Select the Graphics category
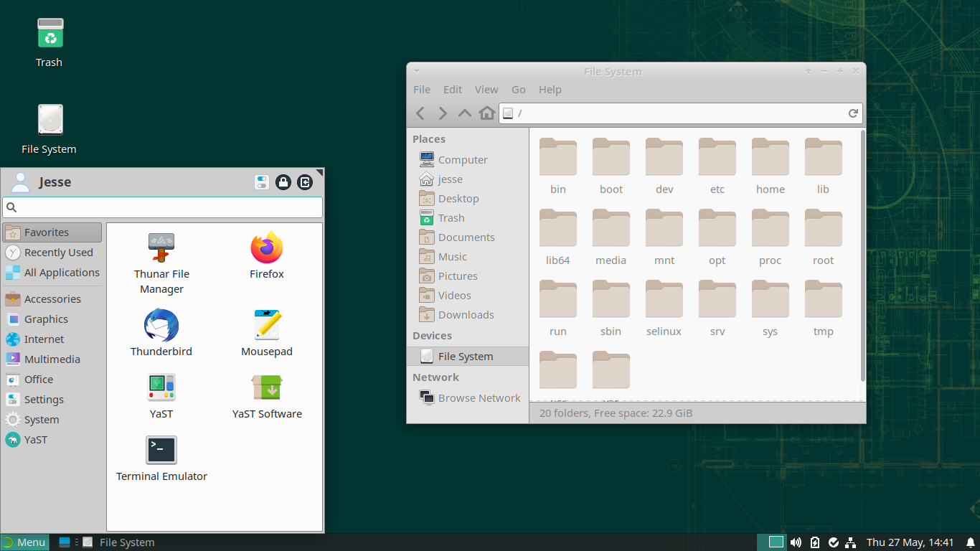Screen dimensions: 980x551 (x=52, y=319)
